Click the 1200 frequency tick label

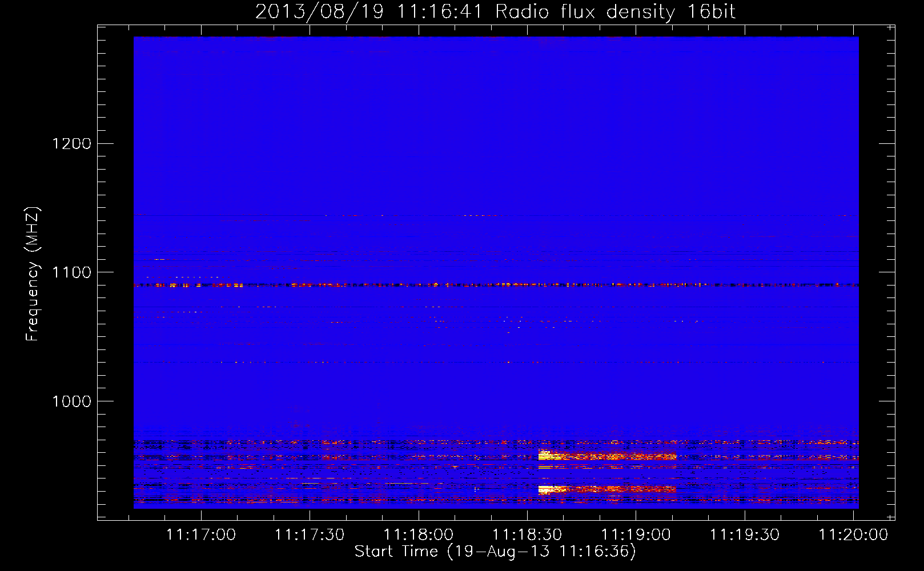coord(72,143)
